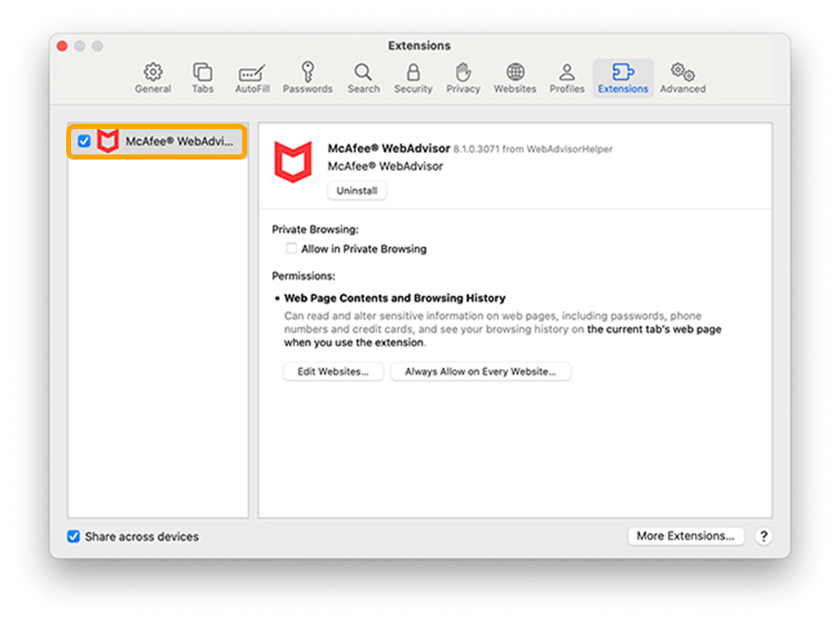This screenshot has width=840, height=624.
Task: Click the Extensions tab
Action: tap(623, 78)
